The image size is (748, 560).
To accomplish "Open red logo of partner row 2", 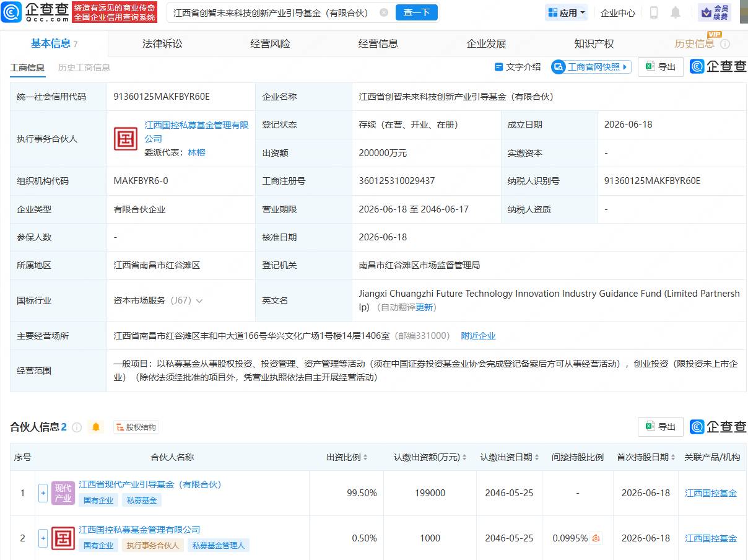I will pyautogui.click(x=63, y=538).
